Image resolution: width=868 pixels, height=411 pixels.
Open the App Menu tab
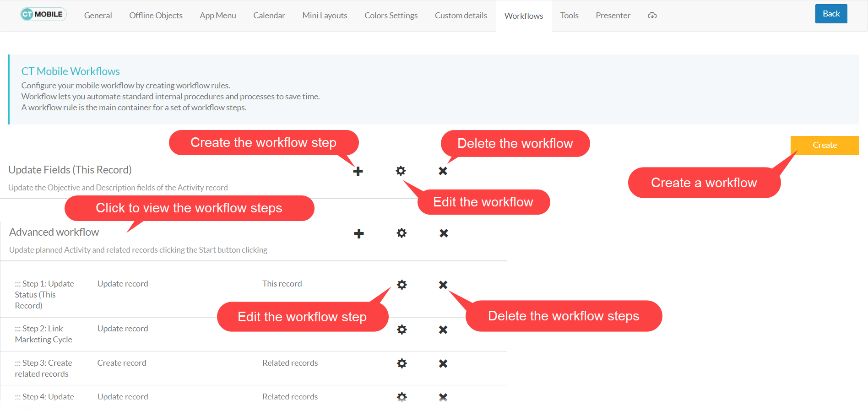pos(218,16)
